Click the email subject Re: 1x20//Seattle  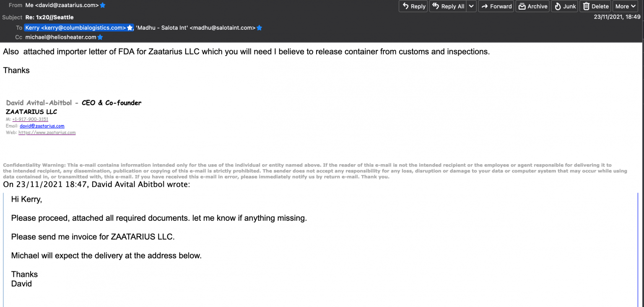coord(49,17)
